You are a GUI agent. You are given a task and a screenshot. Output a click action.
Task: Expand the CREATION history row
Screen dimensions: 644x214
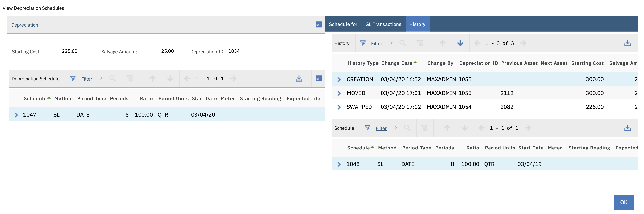[x=339, y=79]
